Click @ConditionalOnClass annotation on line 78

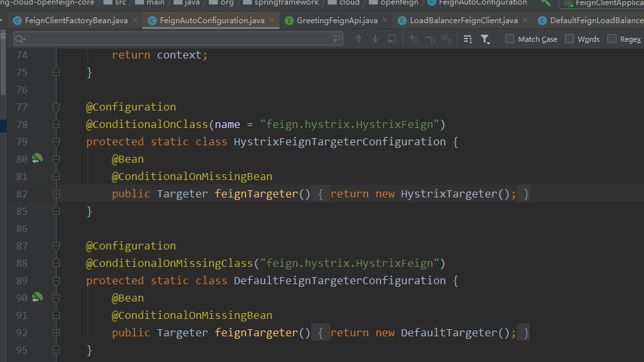coord(147,124)
